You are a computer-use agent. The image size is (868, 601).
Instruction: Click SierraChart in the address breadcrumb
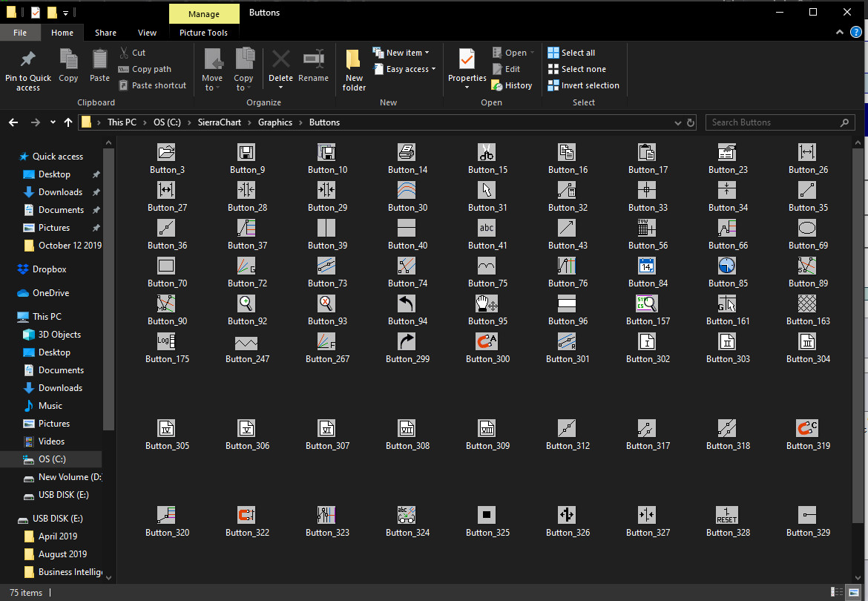(220, 122)
